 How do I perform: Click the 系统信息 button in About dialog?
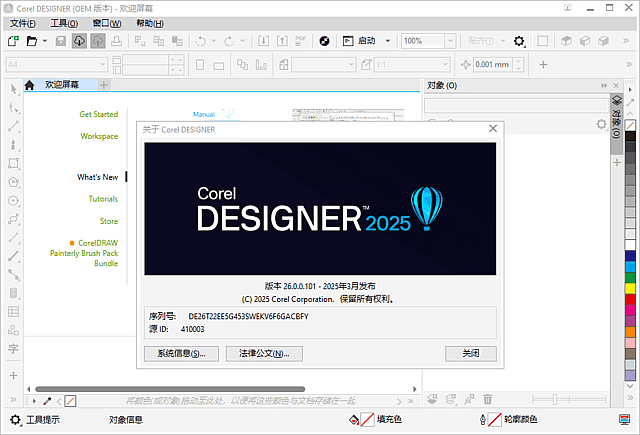tap(182, 353)
